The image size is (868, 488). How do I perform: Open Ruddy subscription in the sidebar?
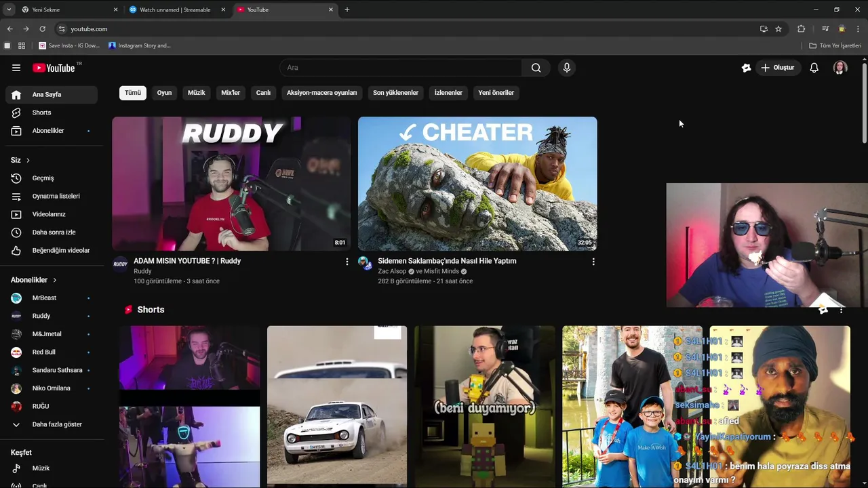pos(52,316)
